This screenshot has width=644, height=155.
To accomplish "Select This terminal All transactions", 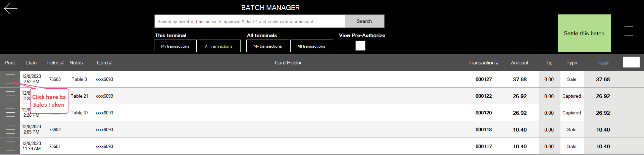I will click(219, 46).
